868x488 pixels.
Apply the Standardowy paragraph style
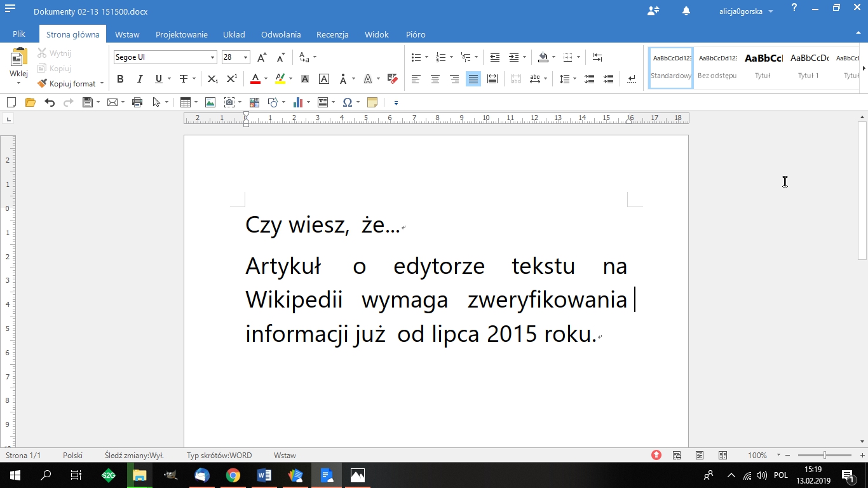pyautogui.click(x=670, y=67)
